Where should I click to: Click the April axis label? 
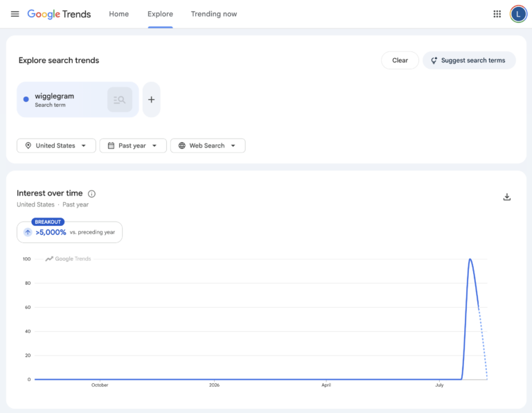pyautogui.click(x=326, y=385)
